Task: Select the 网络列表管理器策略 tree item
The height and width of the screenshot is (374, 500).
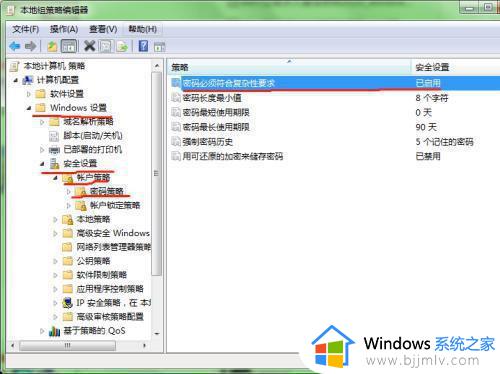Action: (x=113, y=247)
